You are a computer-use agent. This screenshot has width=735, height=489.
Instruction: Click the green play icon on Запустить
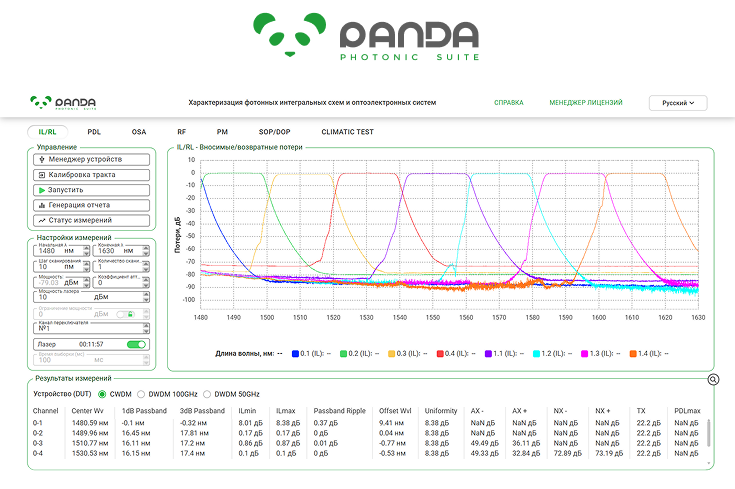click(42, 190)
